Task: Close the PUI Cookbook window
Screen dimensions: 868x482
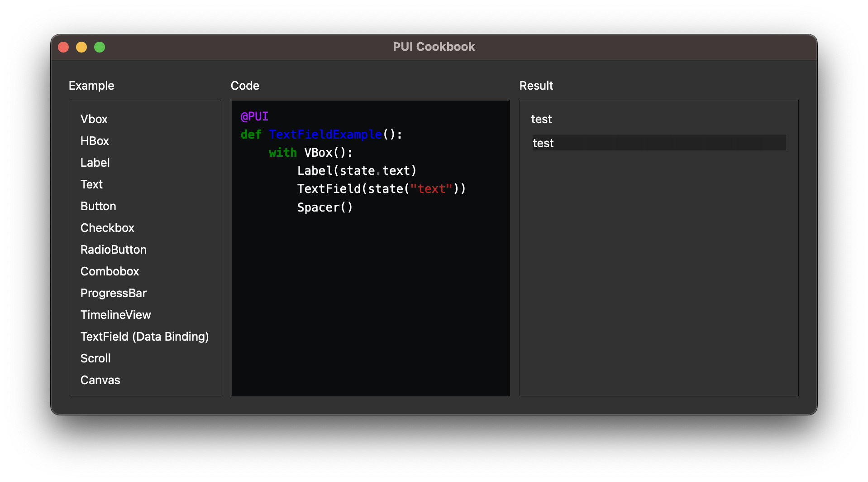Action: [63, 47]
